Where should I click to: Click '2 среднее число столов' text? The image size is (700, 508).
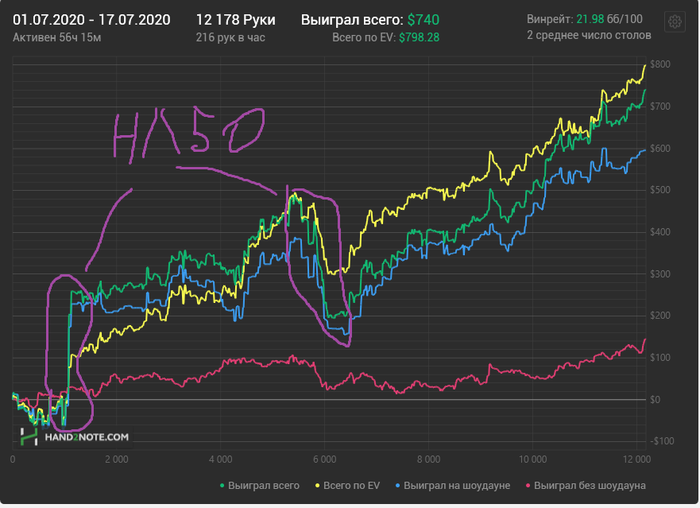(x=589, y=35)
